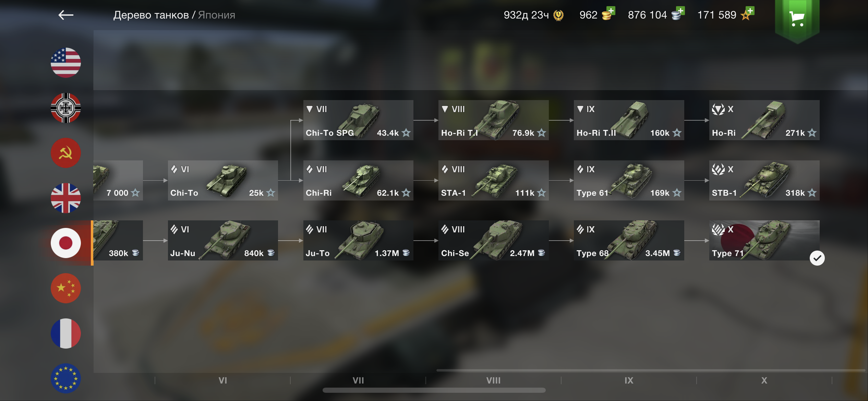Open the STA-1 tank card
The image size is (868, 401).
pos(493,180)
